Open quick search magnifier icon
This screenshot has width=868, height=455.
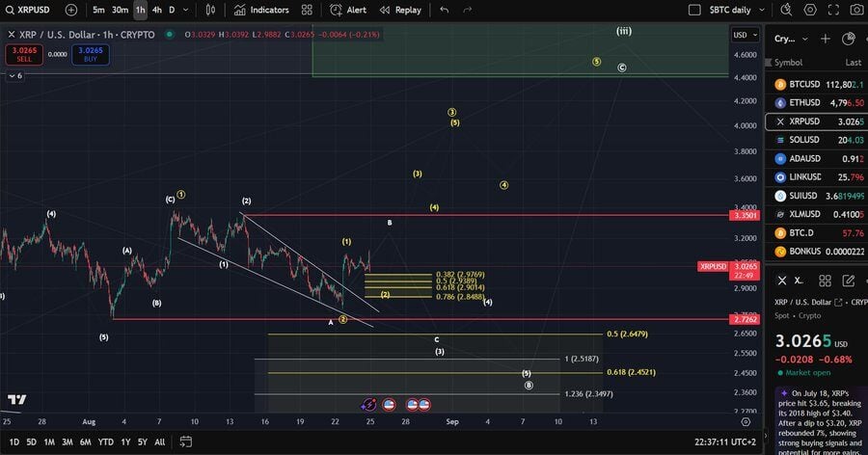pos(786,10)
